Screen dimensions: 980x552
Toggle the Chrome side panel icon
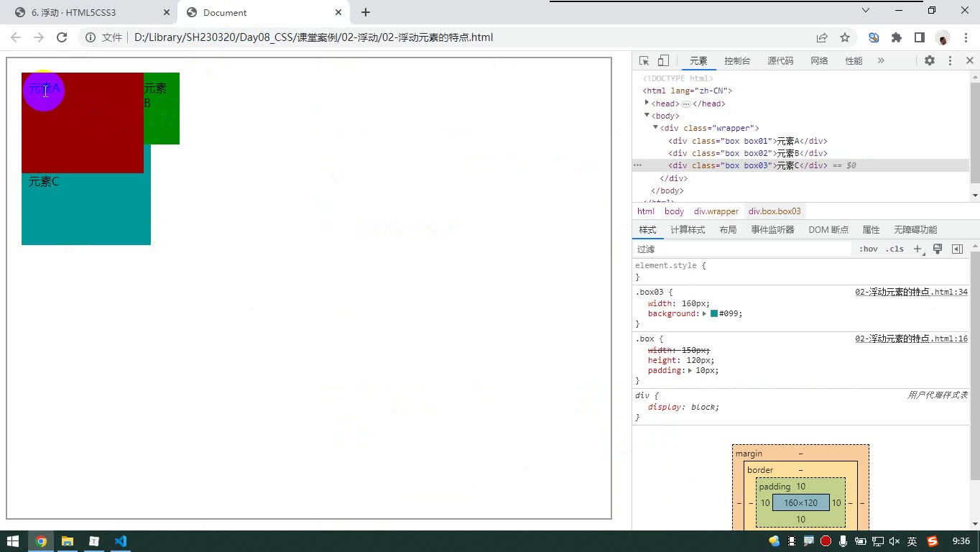(x=919, y=37)
